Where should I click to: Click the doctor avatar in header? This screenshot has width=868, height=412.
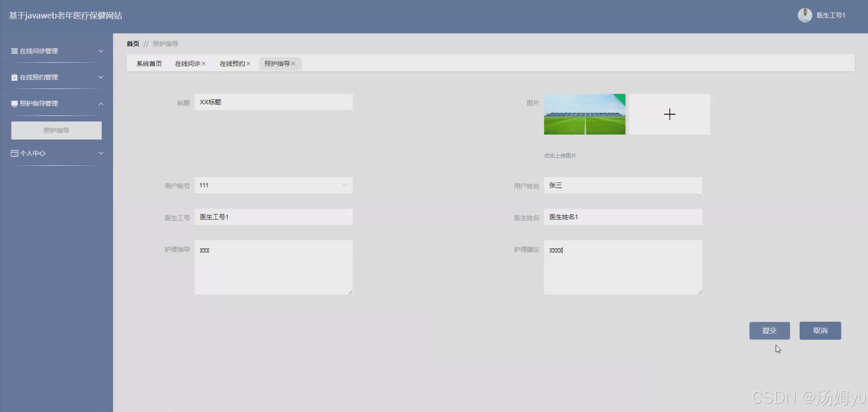coord(804,15)
